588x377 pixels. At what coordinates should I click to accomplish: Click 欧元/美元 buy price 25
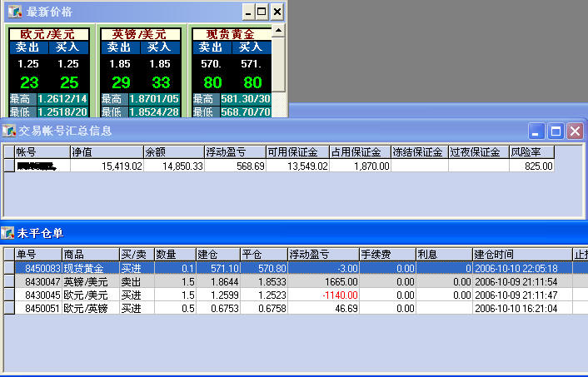tap(69, 82)
